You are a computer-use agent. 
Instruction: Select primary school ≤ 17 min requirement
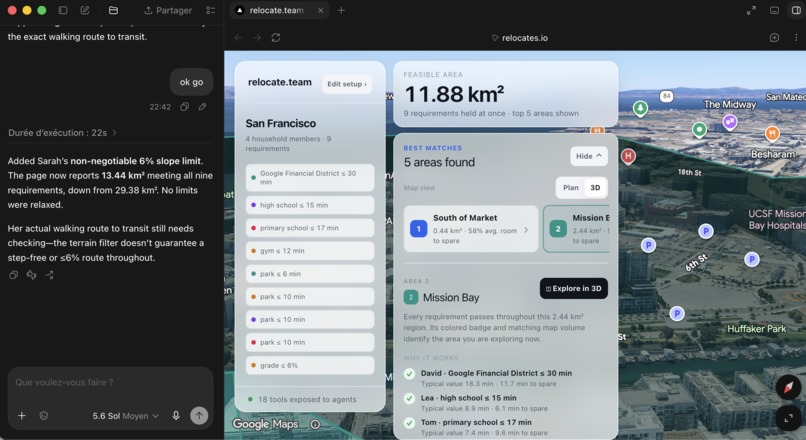click(x=309, y=228)
